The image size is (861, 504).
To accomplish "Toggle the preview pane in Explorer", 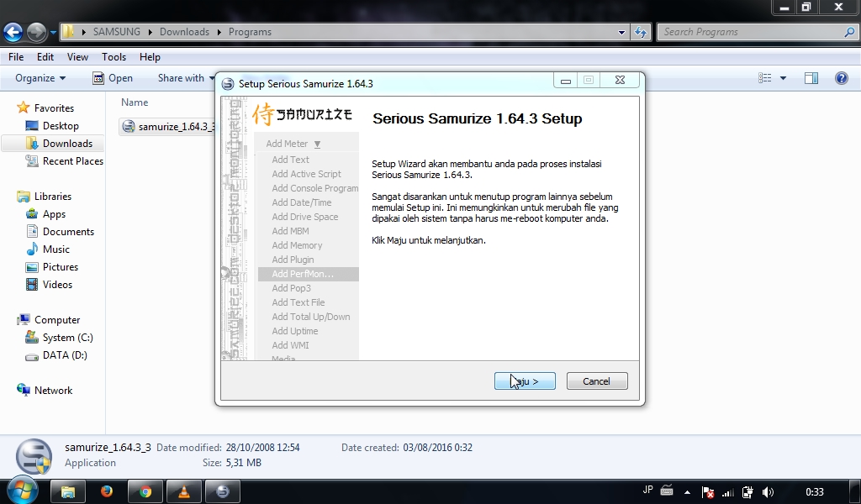I will point(811,77).
